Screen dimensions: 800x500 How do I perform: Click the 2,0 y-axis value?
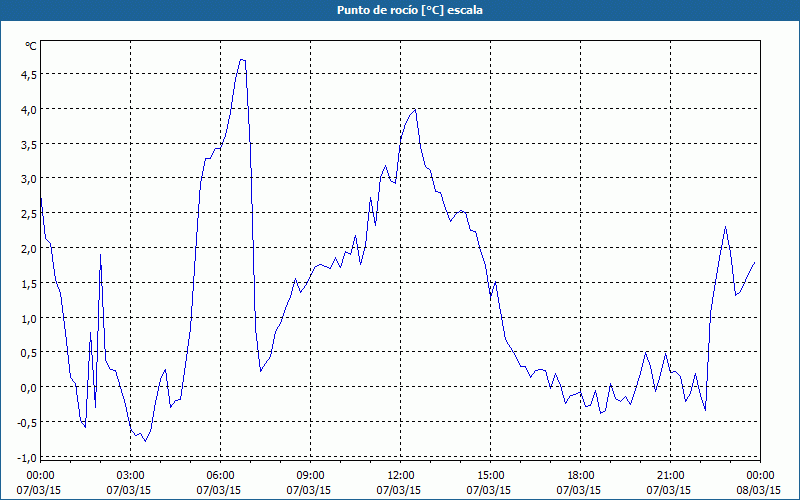27,248
